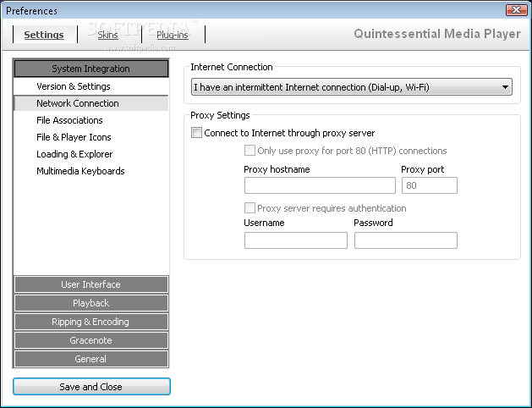Toggle Proxy server requires authentication checkbox

[x=250, y=207]
